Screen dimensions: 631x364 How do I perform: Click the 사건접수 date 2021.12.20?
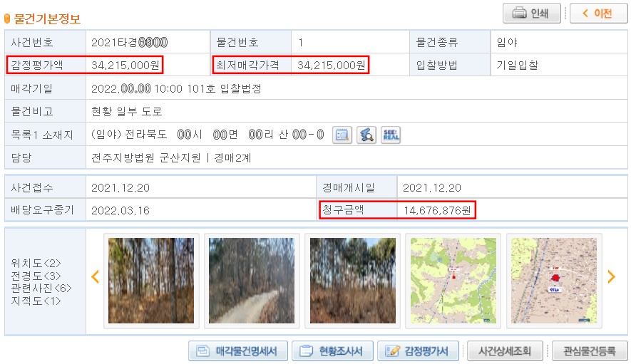(120, 188)
